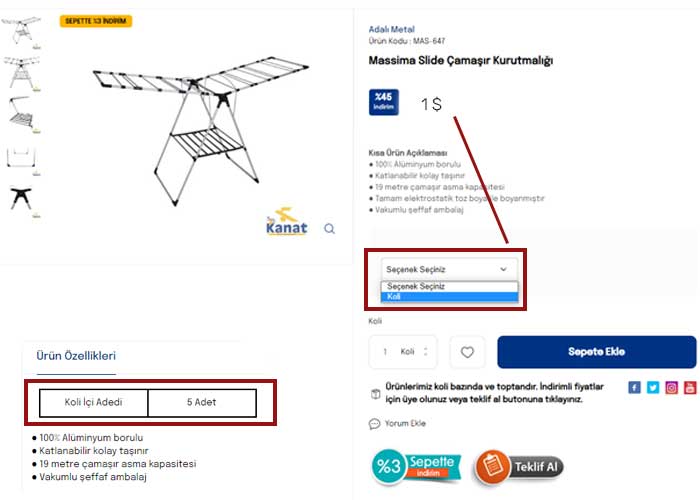
Task: Open the Seçenek Seçiniz dropdown
Action: point(450,269)
